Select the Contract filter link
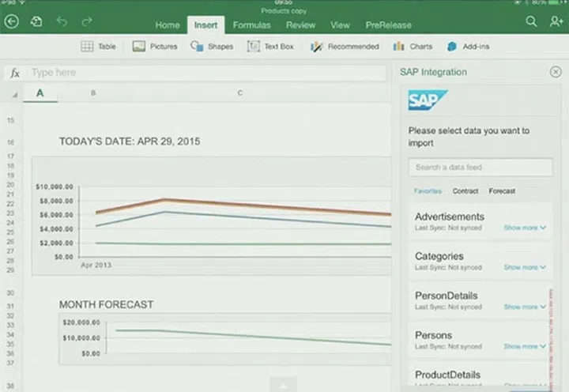 (x=465, y=191)
